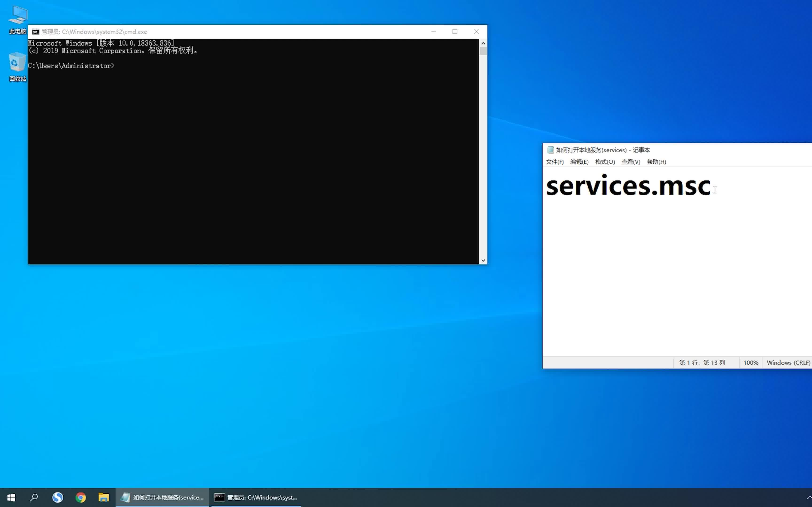Viewport: 812px width, 507px height.
Task: Launch the Sogou browser taskbar icon
Action: tap(58, 497)
